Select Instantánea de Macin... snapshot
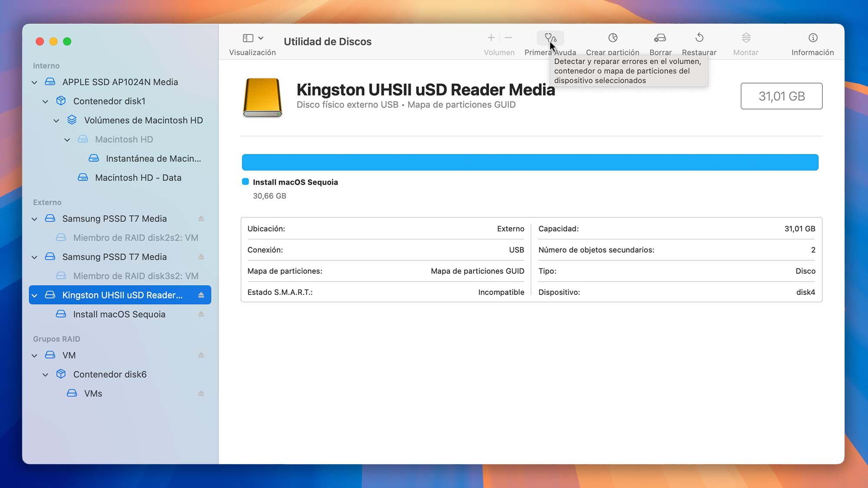The width and height of the screenshot is (868, 488). click(x=120, y=158)
